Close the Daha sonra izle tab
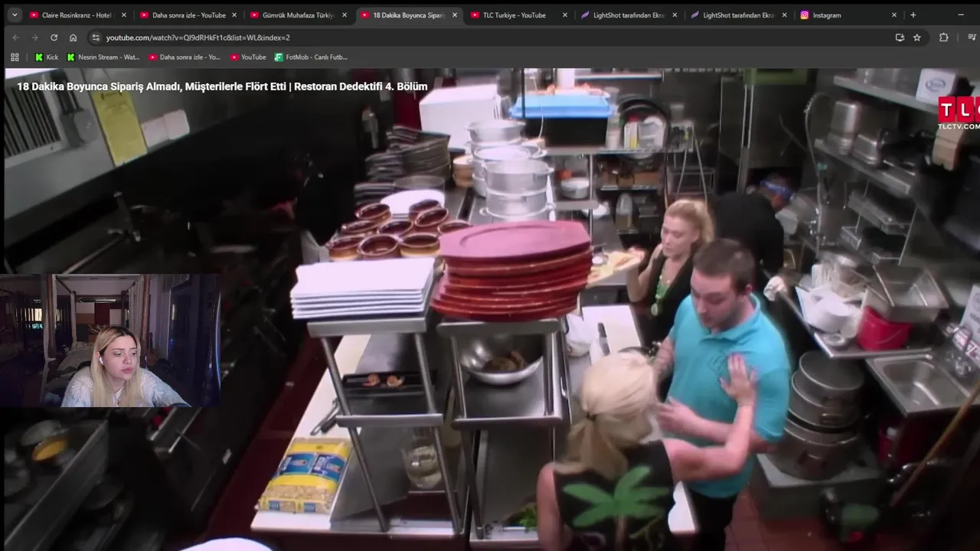Image resolution: width=980 pixels, height=551 pixels. click(234, 15)
